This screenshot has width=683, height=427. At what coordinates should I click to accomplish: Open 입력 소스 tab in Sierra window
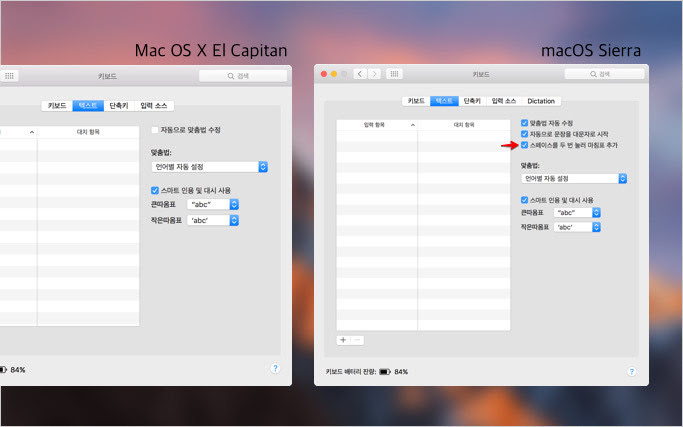(x=504, y=101)
